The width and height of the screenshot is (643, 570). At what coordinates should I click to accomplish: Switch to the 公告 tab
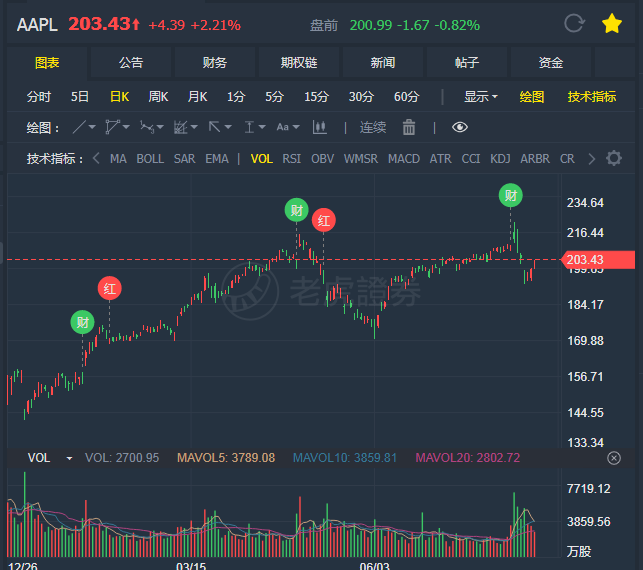(131, 63)
